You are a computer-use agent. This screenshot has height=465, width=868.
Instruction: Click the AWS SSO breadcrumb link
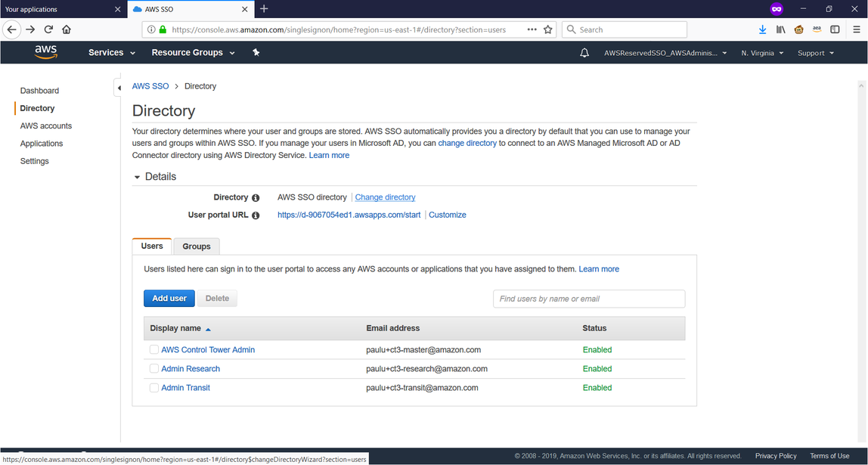click(150, 86)
